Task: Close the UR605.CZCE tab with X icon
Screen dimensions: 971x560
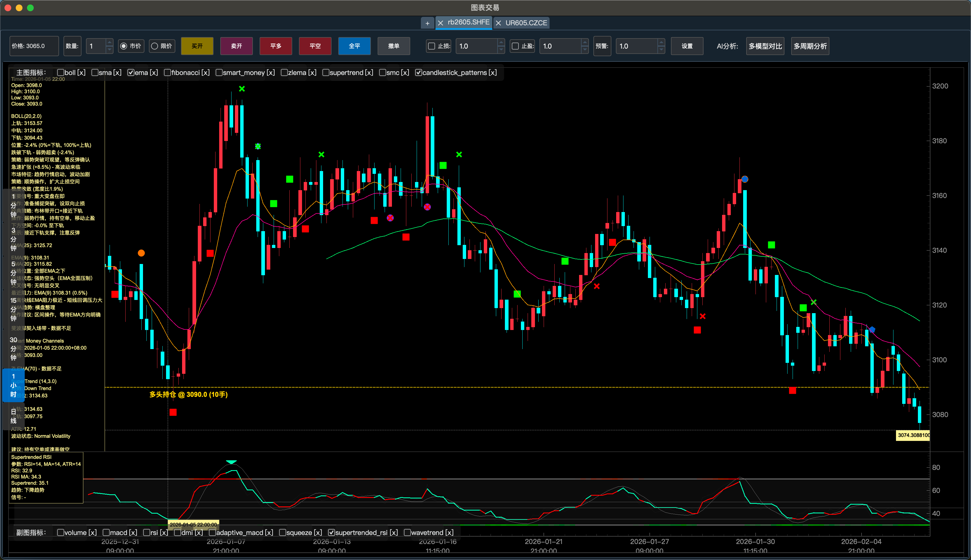Action: (x=498, y=23)
